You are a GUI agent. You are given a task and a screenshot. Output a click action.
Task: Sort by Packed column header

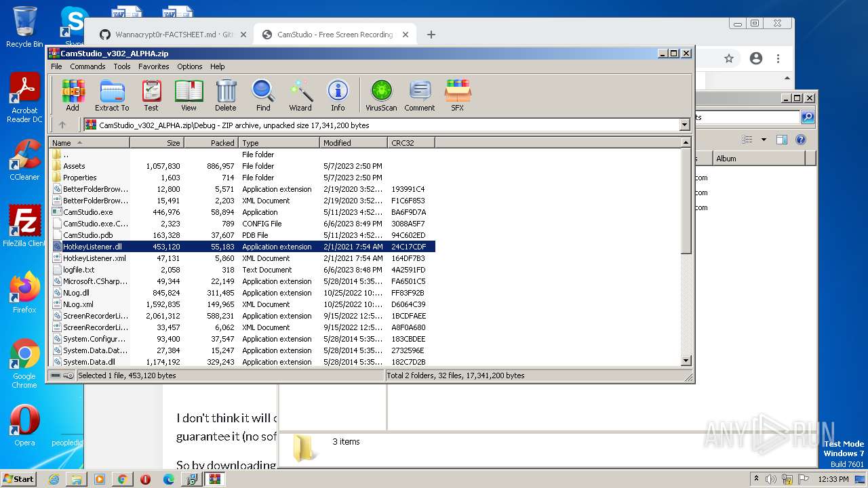coord(211,142)
